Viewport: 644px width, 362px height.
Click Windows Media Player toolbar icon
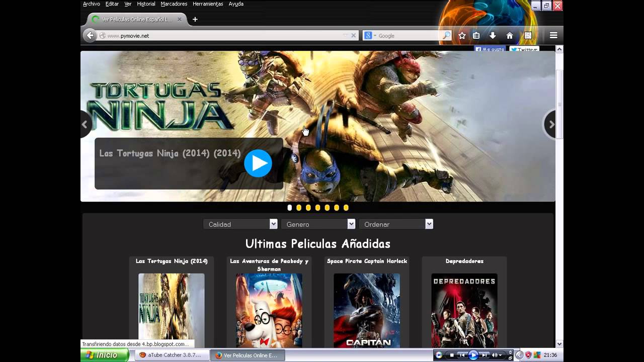tap(439, 355)
